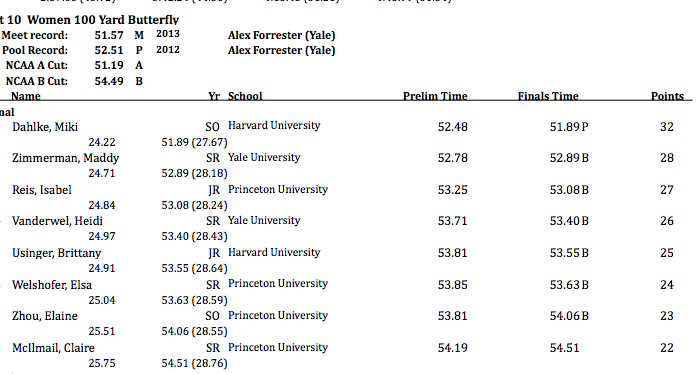Click NCAA B Cut time 54.49
The height and width of the screenshot is (374, 700).
click(x=109, y=81)
